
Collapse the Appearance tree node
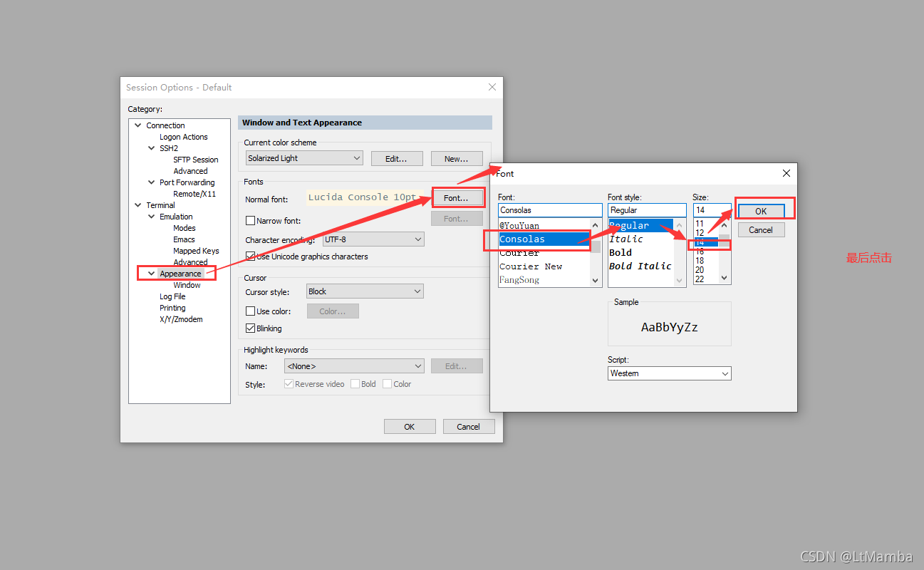pos(151,274)
